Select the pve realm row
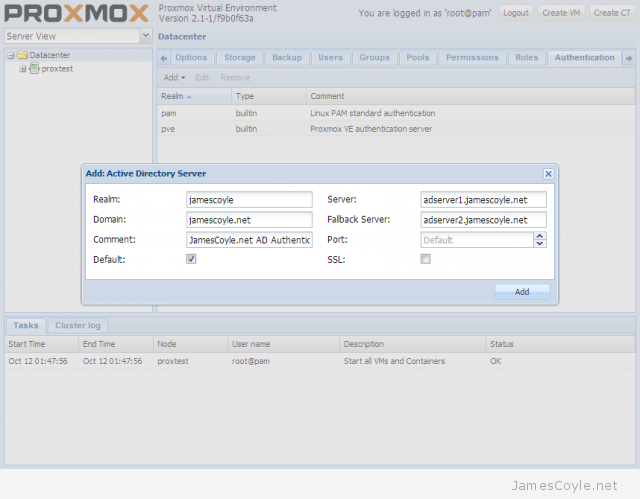The image size is (640, 499). (396, 129)
